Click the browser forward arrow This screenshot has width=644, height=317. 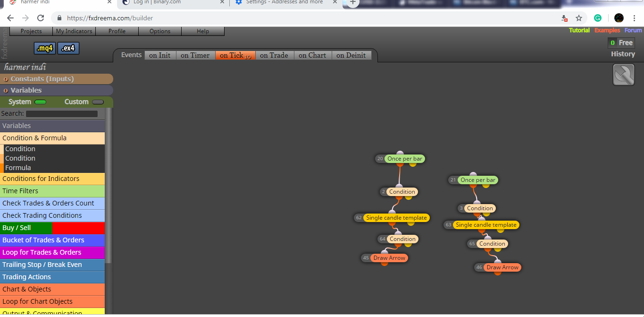[25, 18]
